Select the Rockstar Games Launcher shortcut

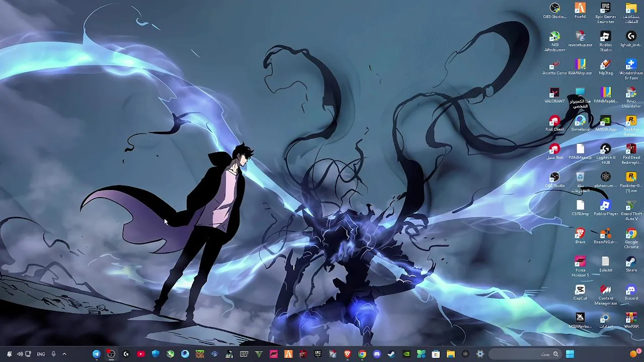tap(631, 126)
